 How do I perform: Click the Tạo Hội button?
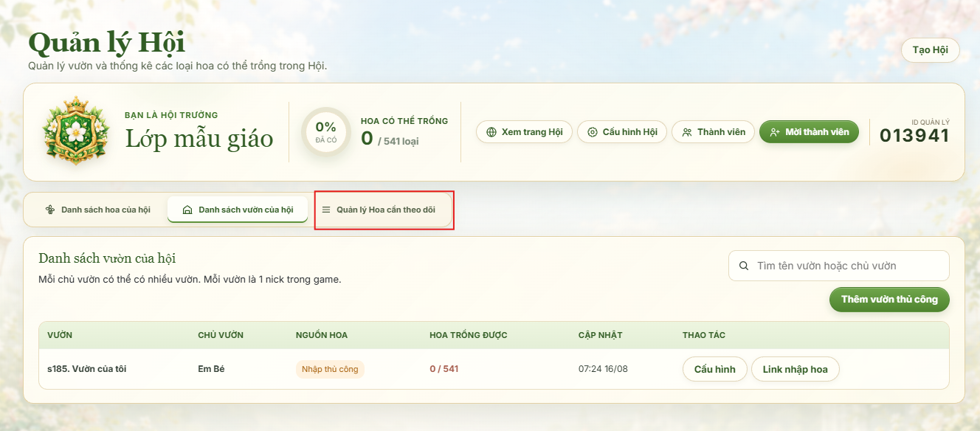[930, 50]
